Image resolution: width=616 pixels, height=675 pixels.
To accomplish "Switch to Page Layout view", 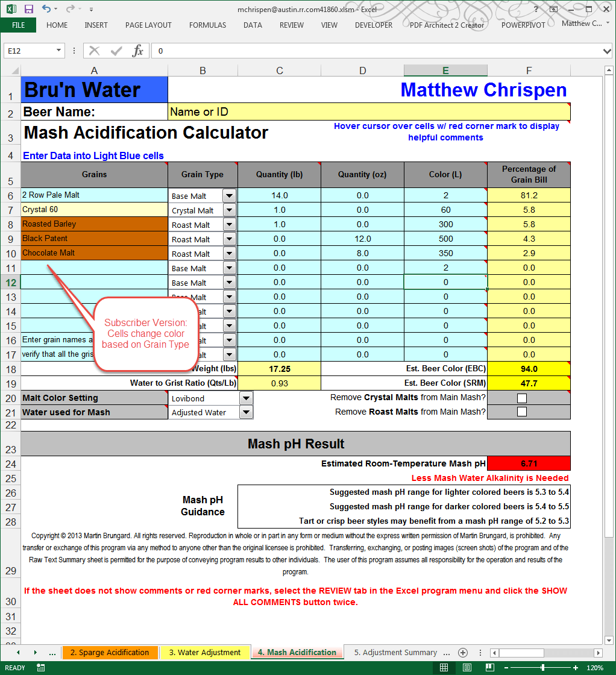I will point(467,667).
